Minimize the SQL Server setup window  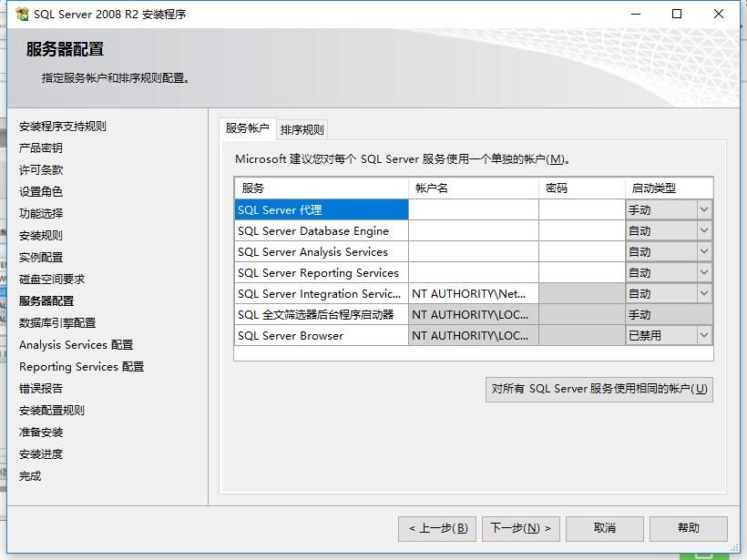pyautogui.click(x=636, y=14)
